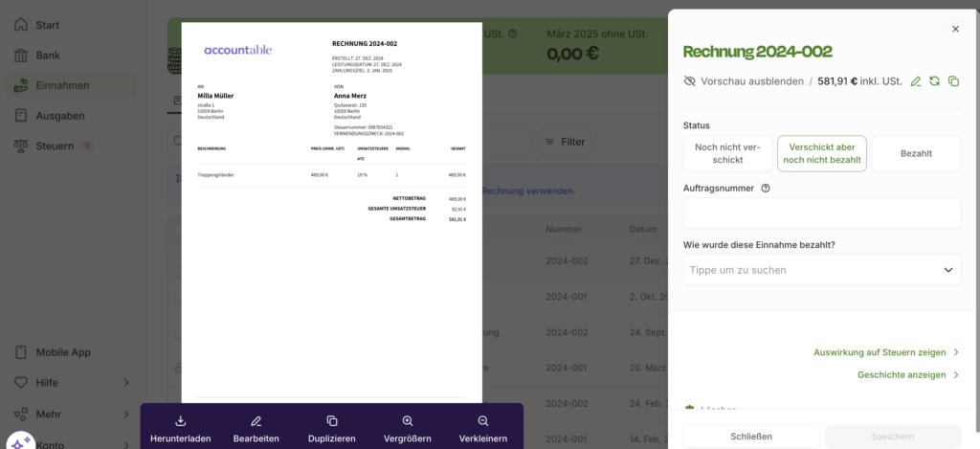Set status to Noch nicht verschickt
The height and width of the screenshot is (449, 980).
(727, 153)
